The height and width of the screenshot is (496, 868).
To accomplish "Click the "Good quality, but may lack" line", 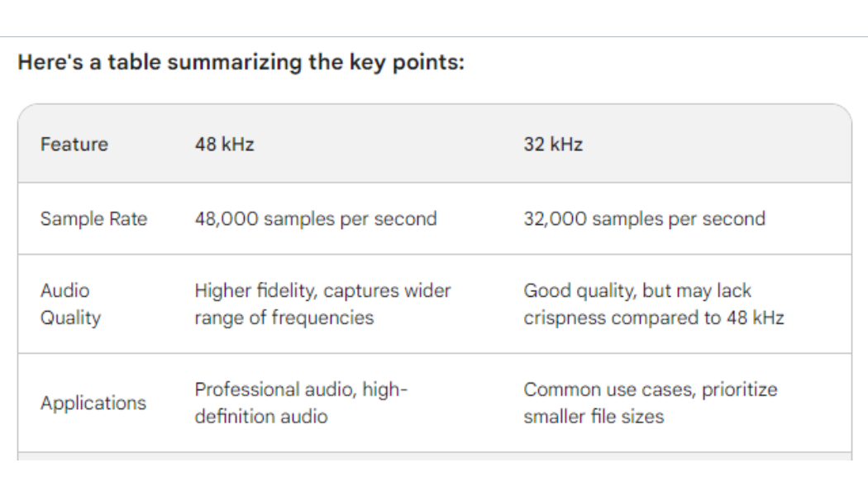I will point(637,291).
